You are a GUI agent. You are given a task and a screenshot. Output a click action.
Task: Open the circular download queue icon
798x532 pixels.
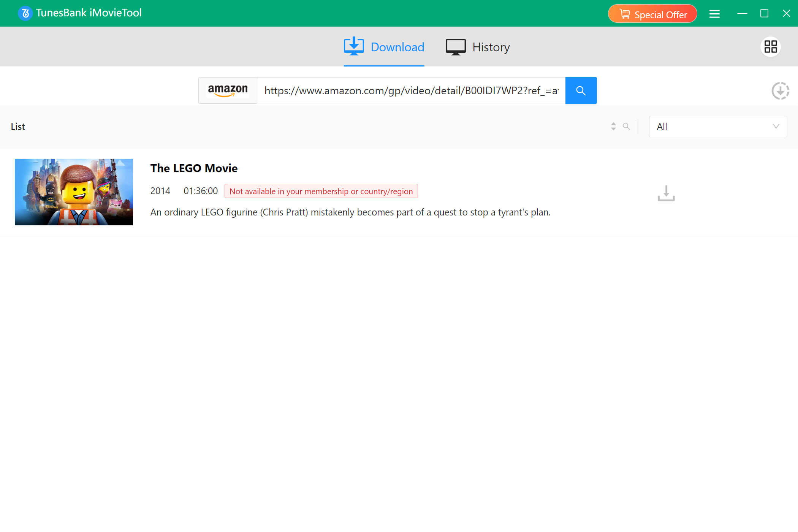[780, 91]
